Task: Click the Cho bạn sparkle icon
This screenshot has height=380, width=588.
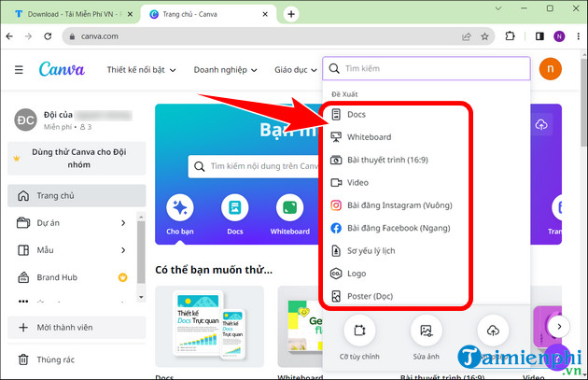Action: point(180,207)
